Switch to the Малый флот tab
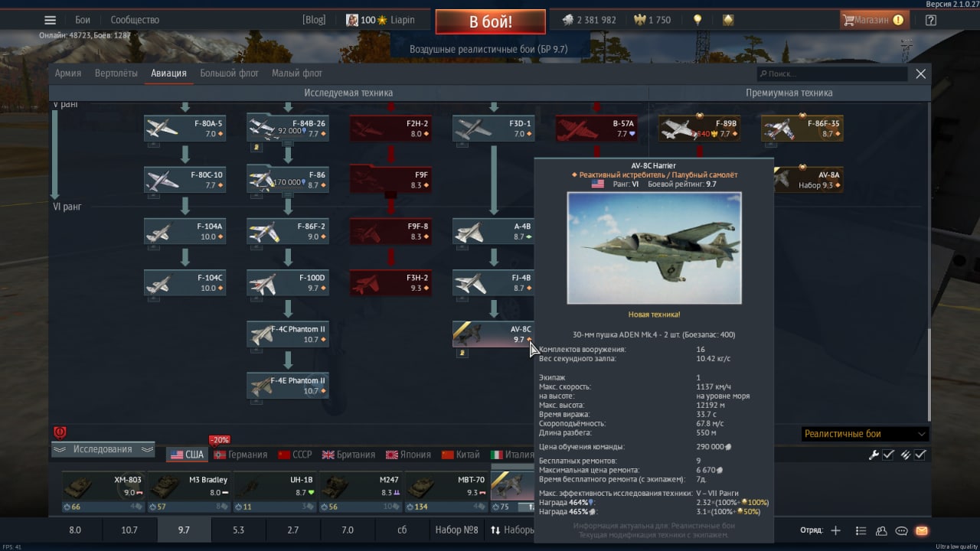The image size is (980, 551). pyautogui.click(x=297, y=73)
